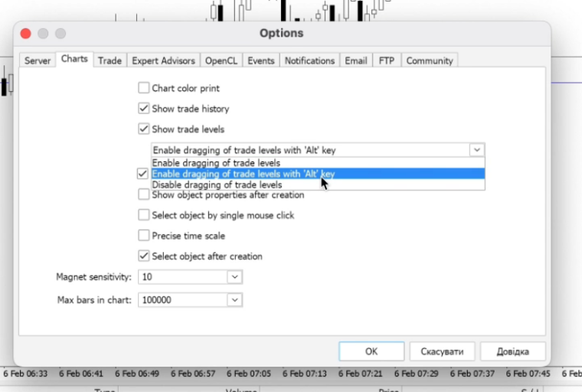Enable Show object properties after creation
This screenshot has width=582, height=392.
[144, 194]
